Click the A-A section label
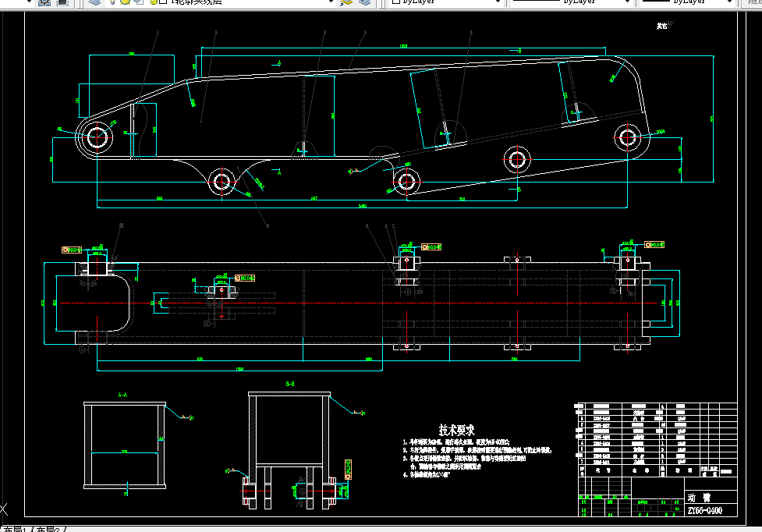The image size is (762, 532). click(x=123, y=395)
